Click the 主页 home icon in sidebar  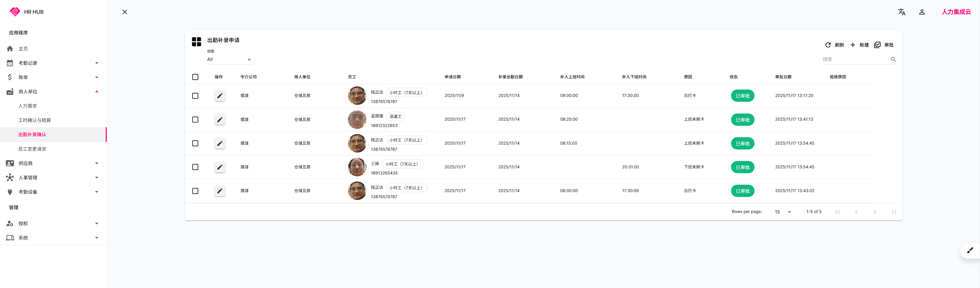tap(10, 49)
